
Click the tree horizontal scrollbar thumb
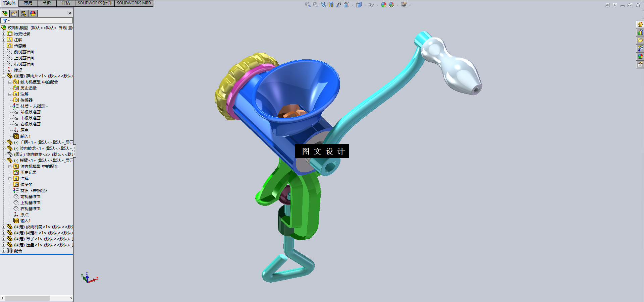[27, 298]
